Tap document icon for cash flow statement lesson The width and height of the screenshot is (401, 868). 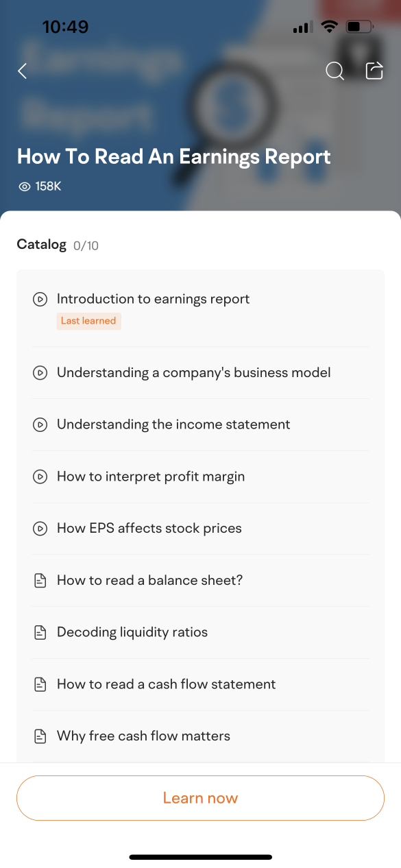40,684
